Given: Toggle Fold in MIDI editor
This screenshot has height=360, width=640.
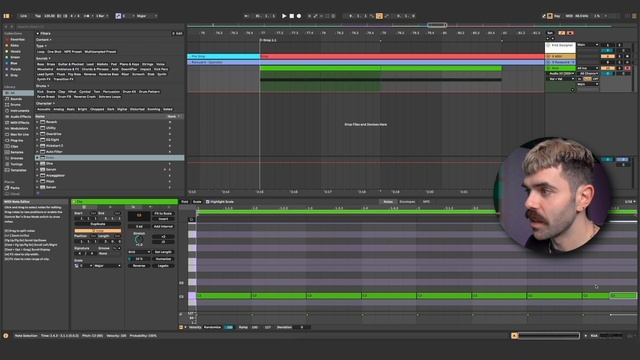Looking at the screenshot, I should point(184,202).
